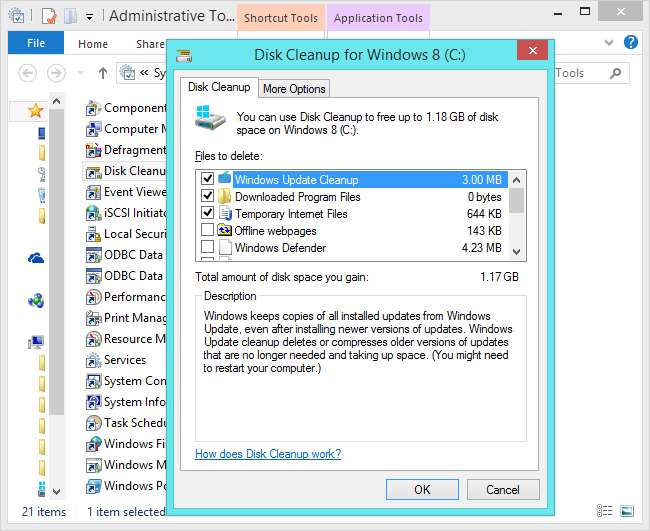Viewport: 650px width, 531px height.
Task: Click the Offline webpages icon
Action: click(x=225, y=230)
